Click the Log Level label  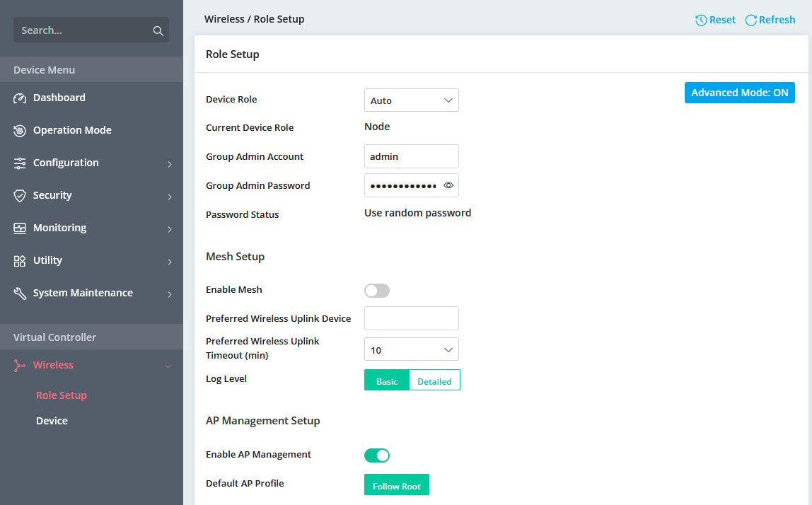(226, 378)
